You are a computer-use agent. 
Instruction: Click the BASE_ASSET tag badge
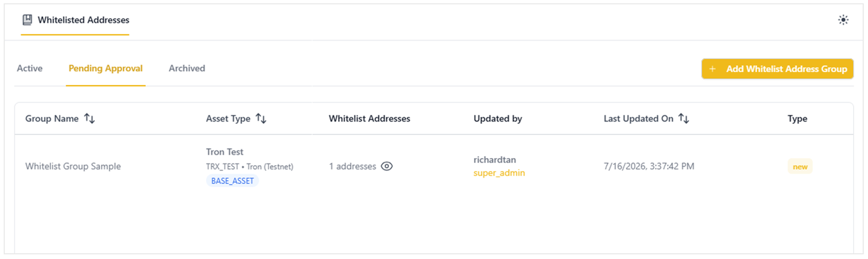tap(232, 181)
